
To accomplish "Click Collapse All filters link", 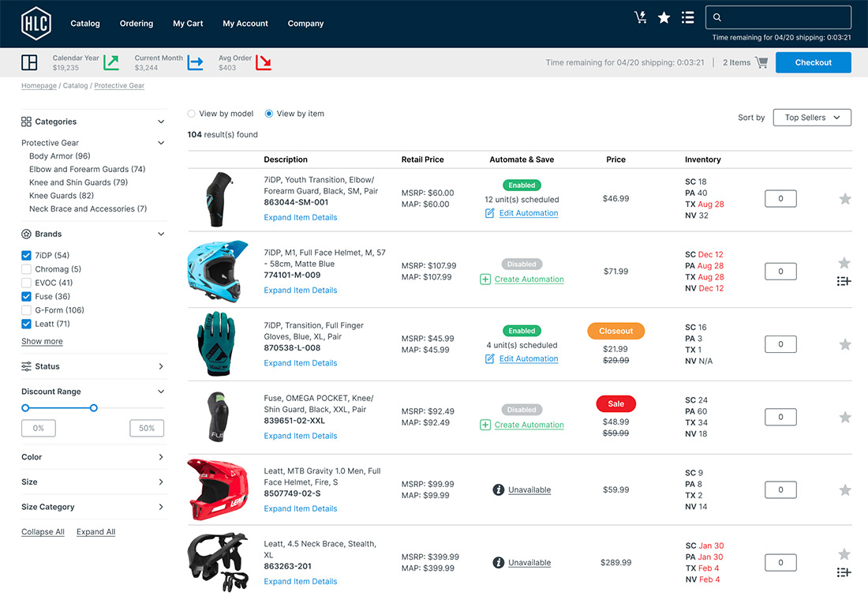I will (x=43, y=532).
